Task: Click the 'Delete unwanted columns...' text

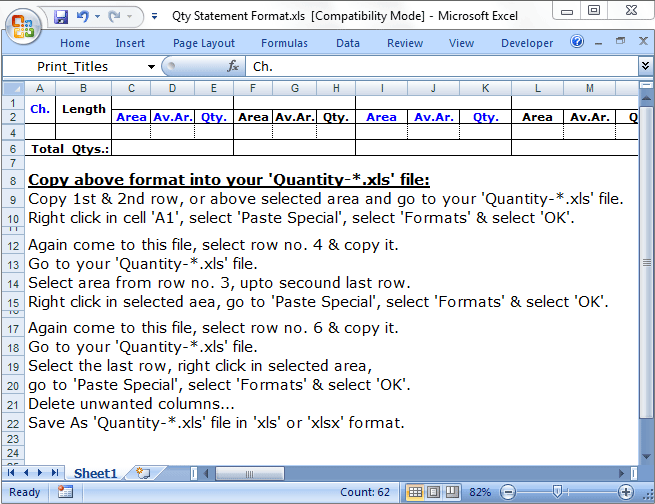Action: click(x=131, y=404)
